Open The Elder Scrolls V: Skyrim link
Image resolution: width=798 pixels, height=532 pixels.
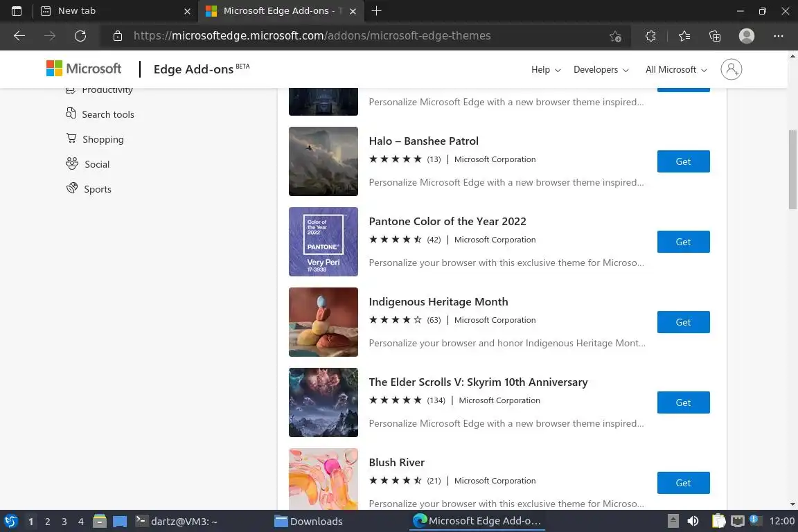click(x=478, y=382)
